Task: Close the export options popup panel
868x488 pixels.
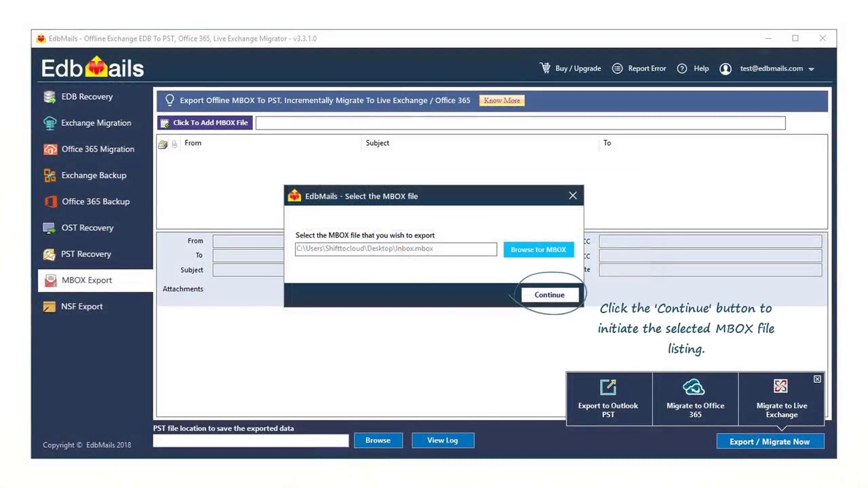Action: click(817, 379)
